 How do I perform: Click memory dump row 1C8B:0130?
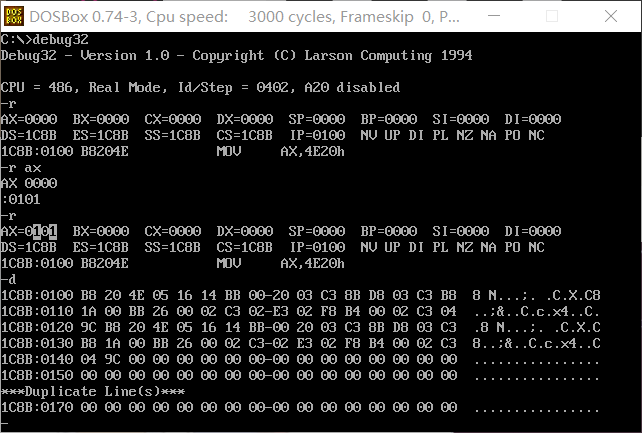(x=301, y=343)
